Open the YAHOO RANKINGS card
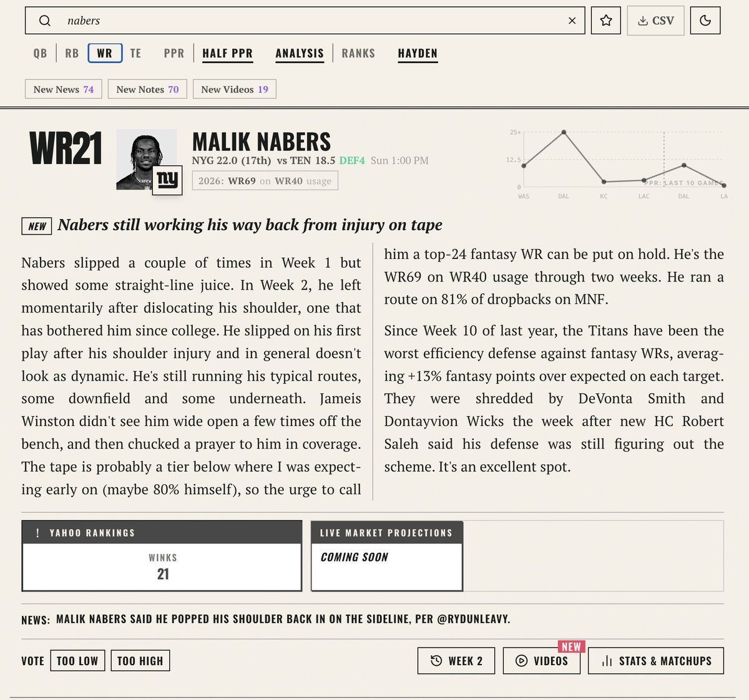Viewport: 749px width, 700px height. pos(162,555)
